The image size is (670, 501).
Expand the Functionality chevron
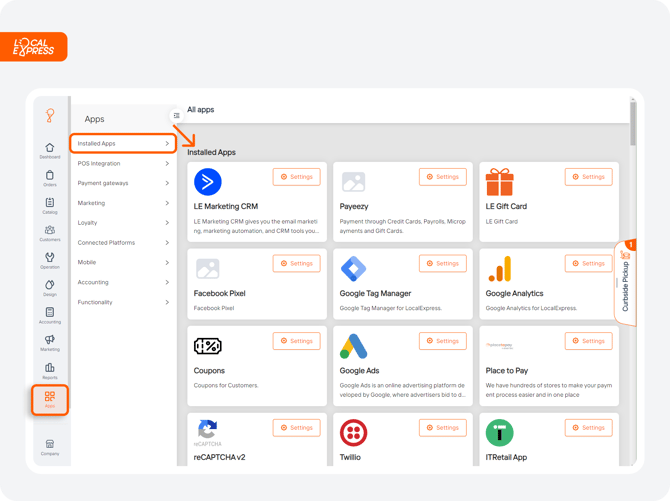(x=167, y=302)
